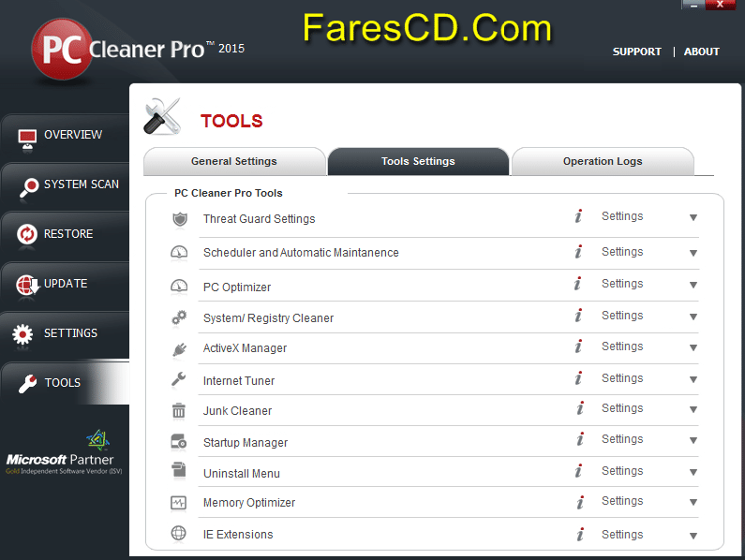This screenshot has width=745, height=560.
Task: Click Settings for Scheduler and Automatic Maintanence
Action: tap(622, 252)
